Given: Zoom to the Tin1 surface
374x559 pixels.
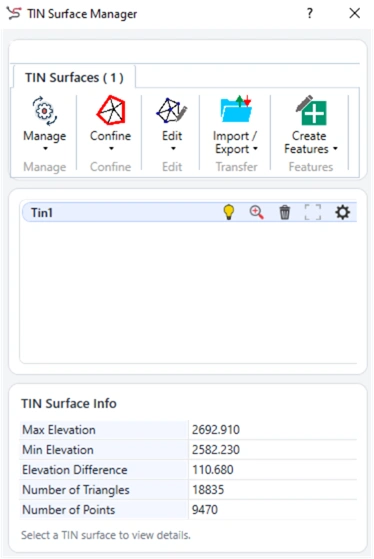Looking at the screenshot, I should 256,212.
